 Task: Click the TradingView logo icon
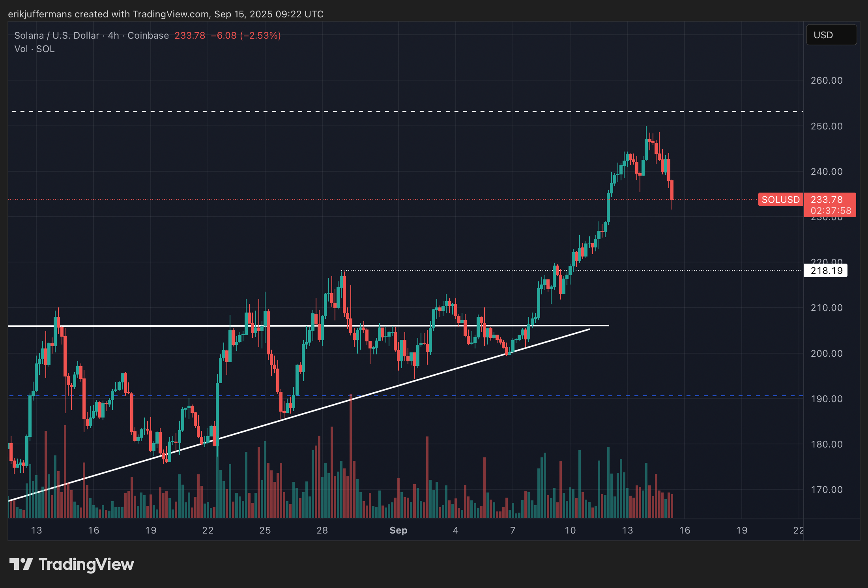[x=21, y=564]
